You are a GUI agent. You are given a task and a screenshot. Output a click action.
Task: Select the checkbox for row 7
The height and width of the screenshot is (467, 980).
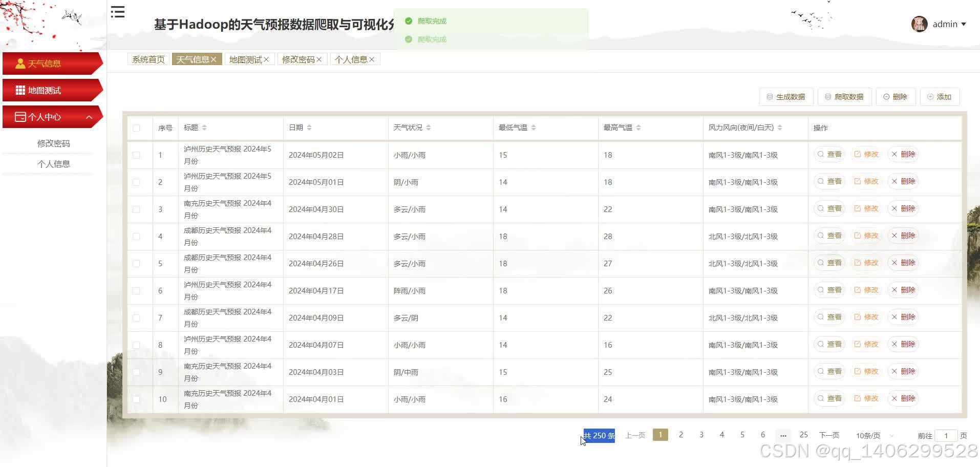pyautogui.click(x=136, y=318)
